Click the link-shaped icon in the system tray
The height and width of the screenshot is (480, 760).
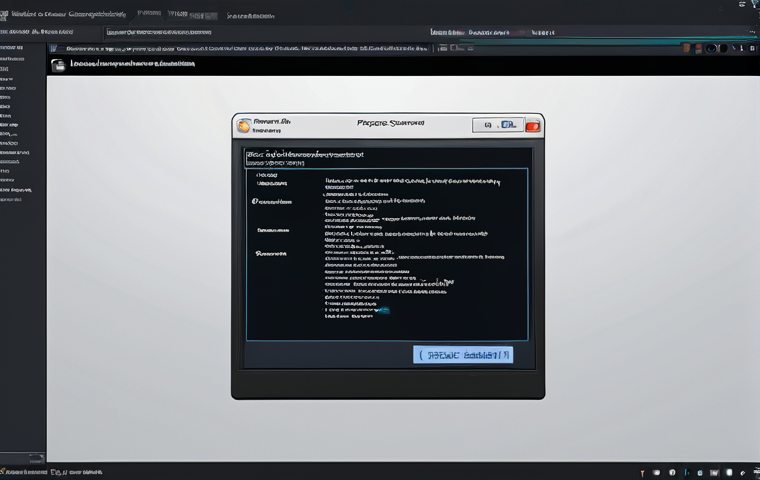[x=743, y=472]
